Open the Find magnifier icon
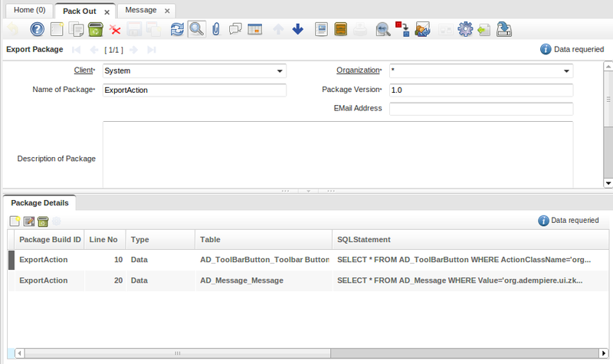The image size is (613, 364). (197, 29)
